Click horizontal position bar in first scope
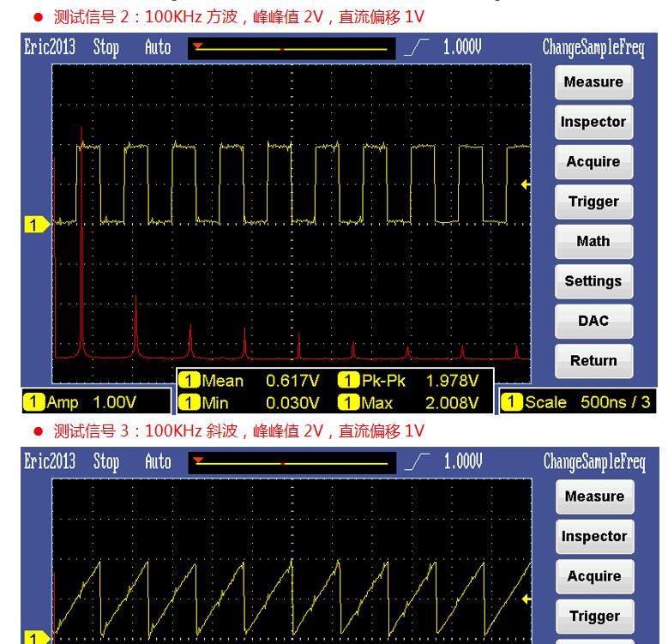The width and height of the screenshot is (668, 644). coord(292,49)
